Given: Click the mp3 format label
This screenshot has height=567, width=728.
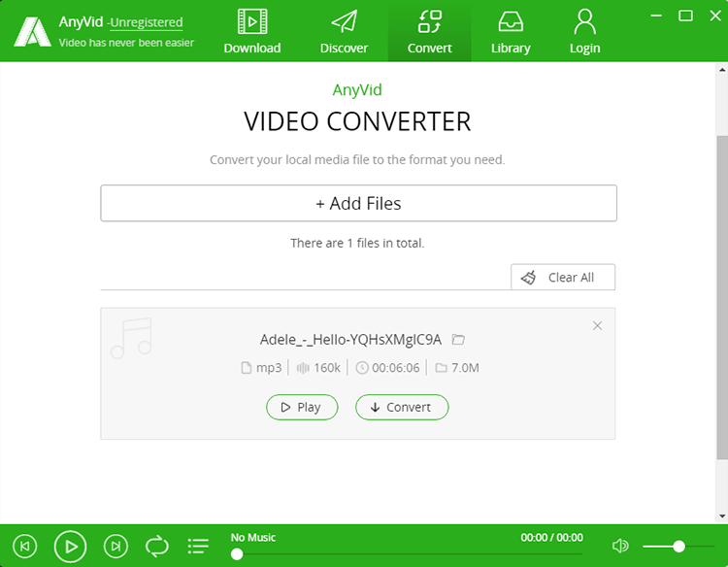Looking at the screenshot, I should click(269, 368).
